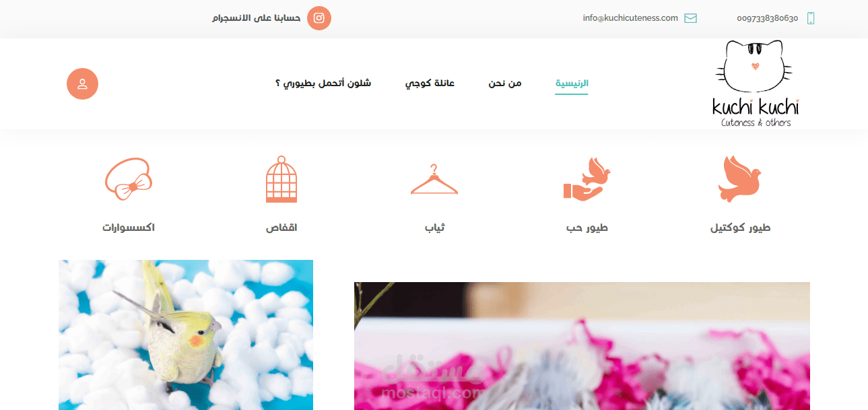868x410 pixels.
Task: Open شلون أتحمل بطيوري menu item
Action: point(323,83)
